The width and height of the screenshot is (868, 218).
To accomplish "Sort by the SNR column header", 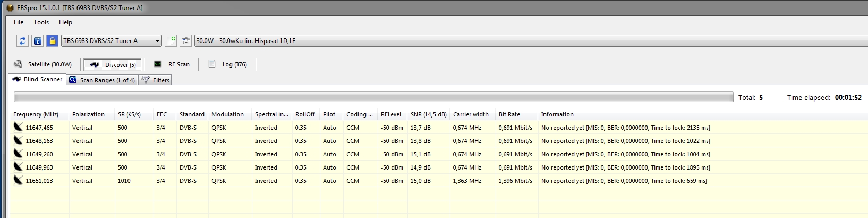I will (428, 114).
